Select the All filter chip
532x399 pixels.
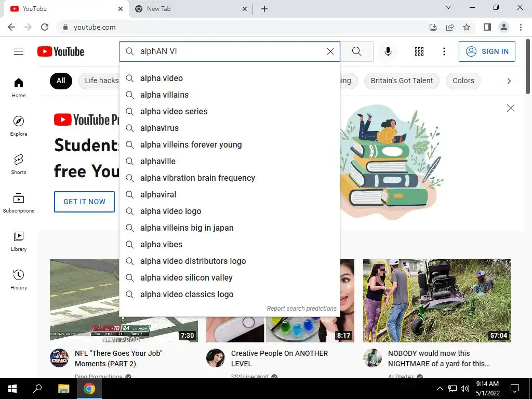coord(61,81)
